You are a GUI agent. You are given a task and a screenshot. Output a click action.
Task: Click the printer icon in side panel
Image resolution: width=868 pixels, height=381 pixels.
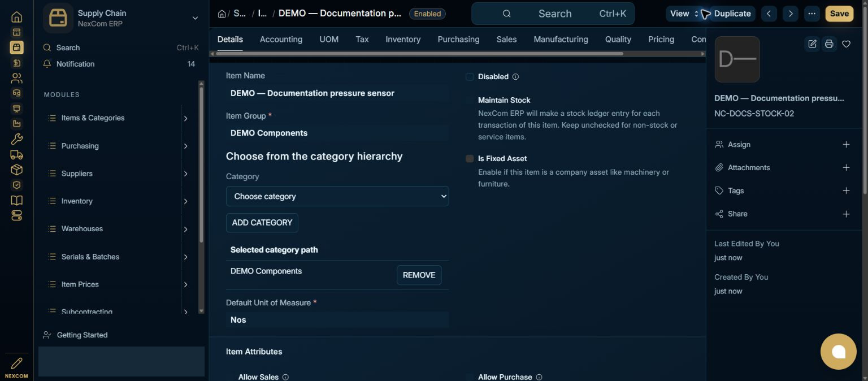pos(829,44)
